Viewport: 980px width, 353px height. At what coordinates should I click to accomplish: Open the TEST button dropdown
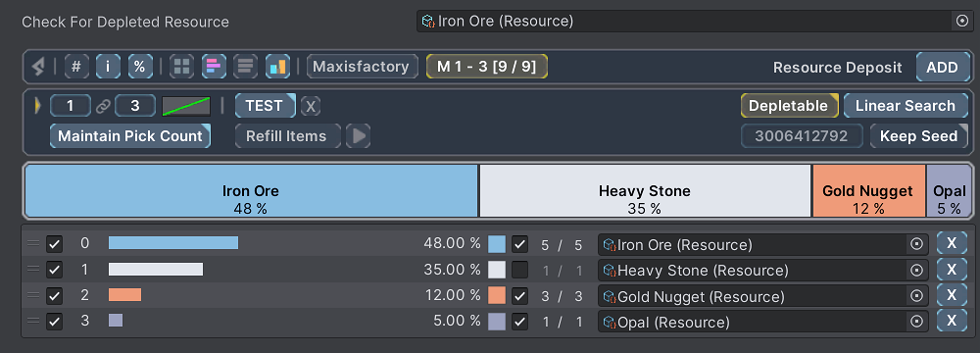265,106
